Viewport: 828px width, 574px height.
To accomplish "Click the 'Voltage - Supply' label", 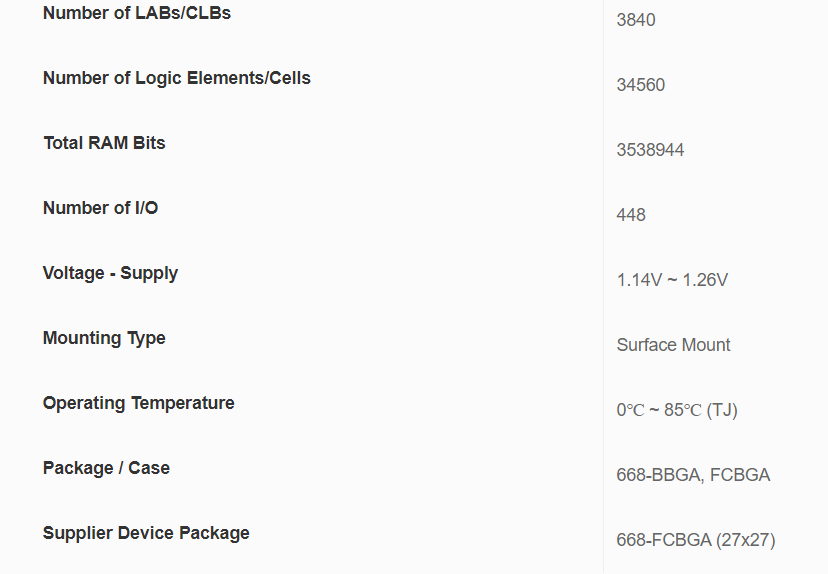I will pos(110,273).
